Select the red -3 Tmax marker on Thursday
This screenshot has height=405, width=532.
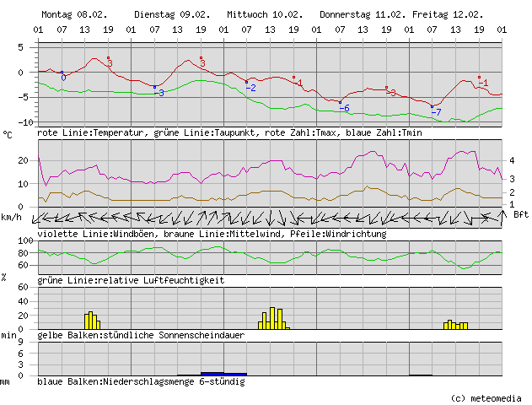[391, 92]
